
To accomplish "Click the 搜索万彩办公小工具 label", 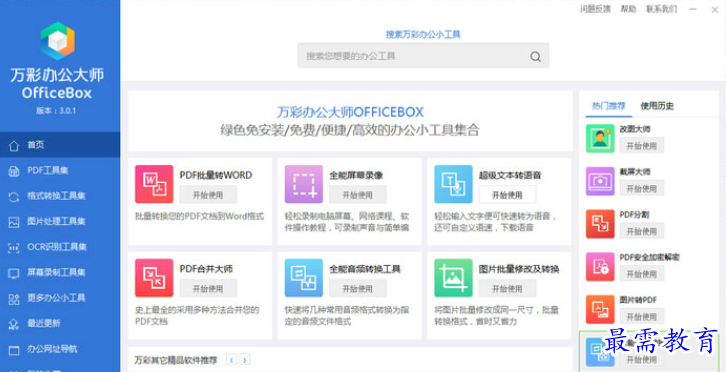I will point(423,34).
